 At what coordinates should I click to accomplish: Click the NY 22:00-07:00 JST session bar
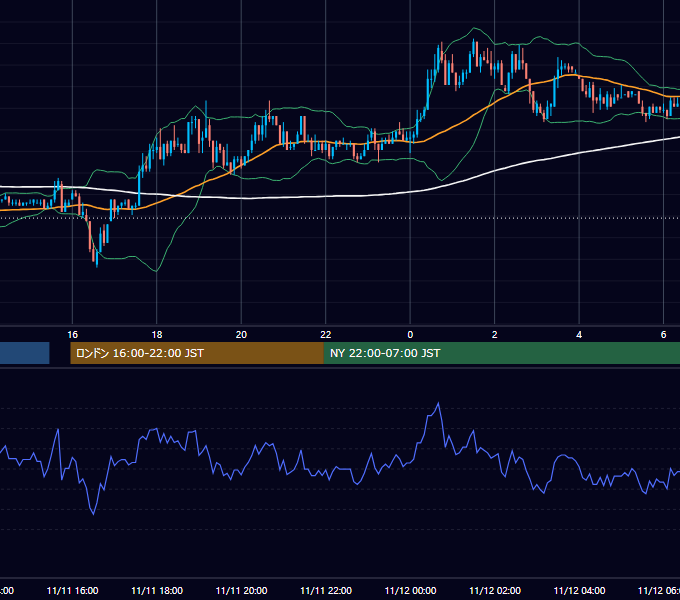point(502,353)
